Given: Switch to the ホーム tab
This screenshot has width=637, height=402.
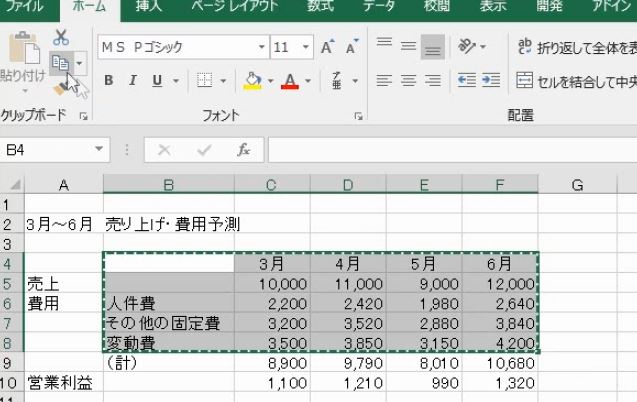Looking at the screenshot, I should click(x=89, y=7).
